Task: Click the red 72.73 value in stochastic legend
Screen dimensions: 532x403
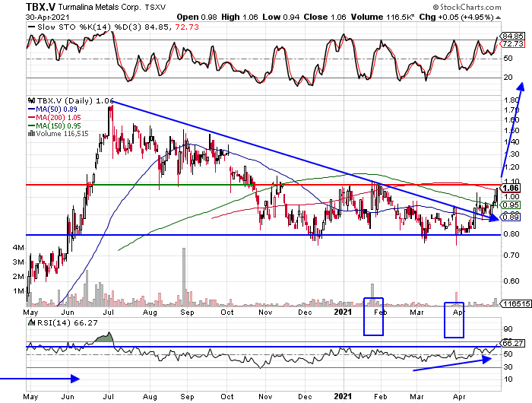Action: (x=187, y=27)
